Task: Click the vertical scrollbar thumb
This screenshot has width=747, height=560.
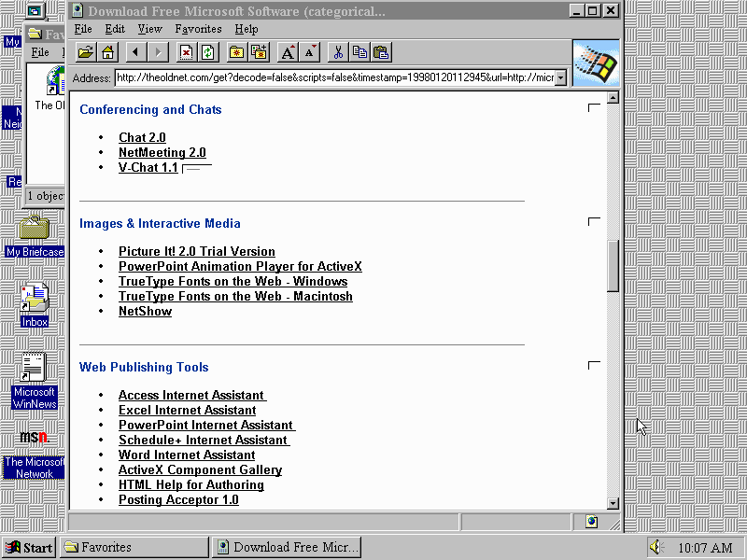Action: tap(613, 266)
